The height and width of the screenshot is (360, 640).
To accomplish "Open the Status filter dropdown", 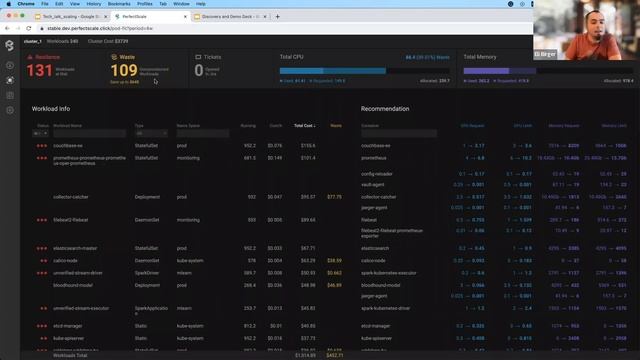I will pyautogui.click(x=40, y=133).
